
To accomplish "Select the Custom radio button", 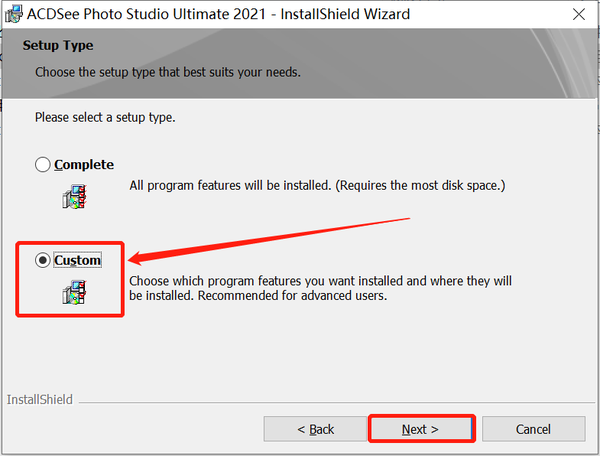I will (x=42, y=260).
